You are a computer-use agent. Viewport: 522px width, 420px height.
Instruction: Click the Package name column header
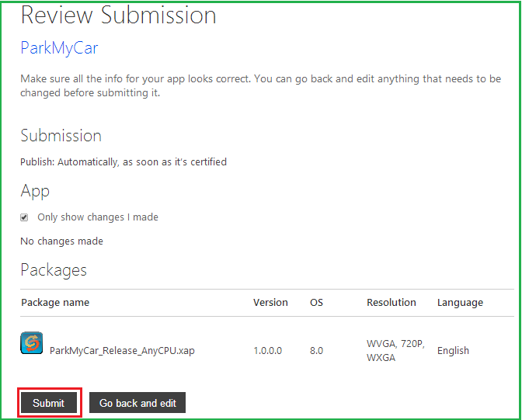[55, 303]
